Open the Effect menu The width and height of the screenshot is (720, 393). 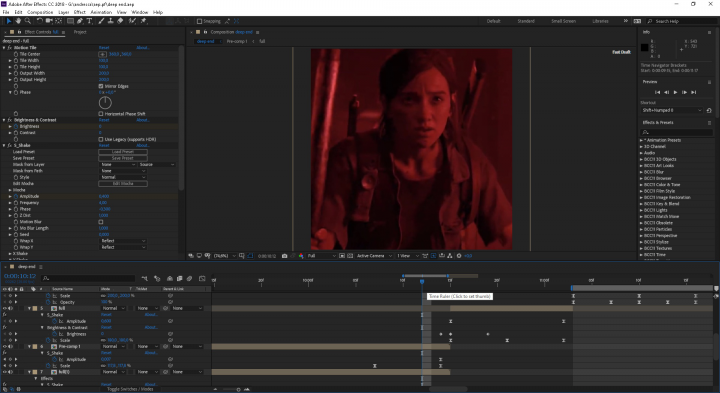click(x=79, y=12)
